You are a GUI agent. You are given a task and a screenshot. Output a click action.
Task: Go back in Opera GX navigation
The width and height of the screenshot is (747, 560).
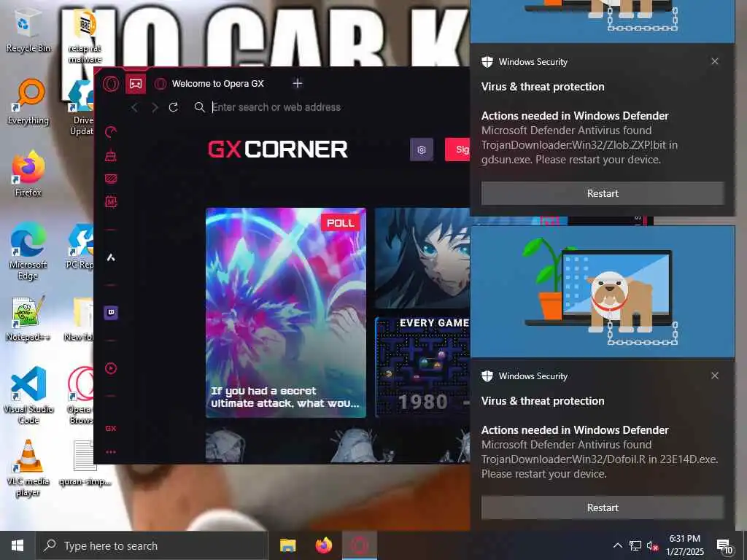pyautogui.click(x=135, y=108)
